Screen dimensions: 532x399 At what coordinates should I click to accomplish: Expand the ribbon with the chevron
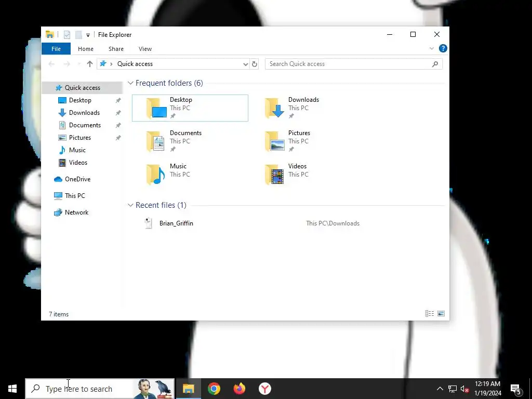click(432, 48)
